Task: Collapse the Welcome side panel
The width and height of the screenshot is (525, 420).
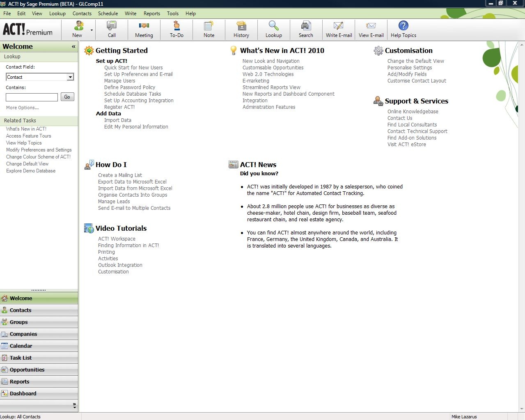Action: coord(73,46)
